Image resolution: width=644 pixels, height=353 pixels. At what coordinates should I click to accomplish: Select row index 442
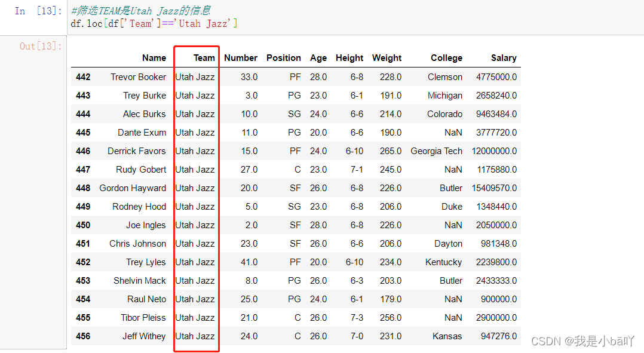coord(83,77)
